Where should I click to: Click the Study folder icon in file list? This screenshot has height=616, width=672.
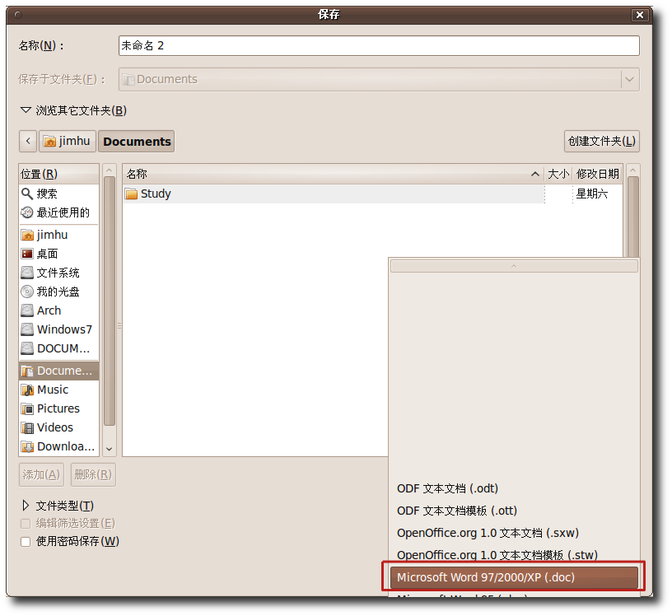pos(131,194)
